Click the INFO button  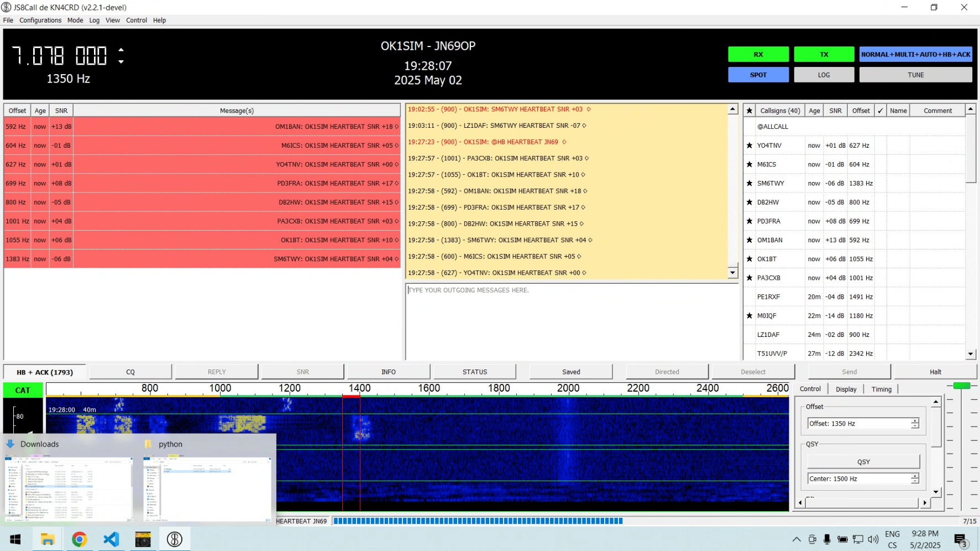click(389, 372)
